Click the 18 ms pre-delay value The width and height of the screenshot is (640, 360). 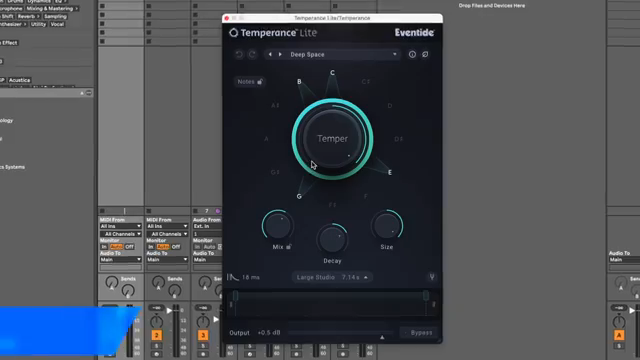(251, 277)
